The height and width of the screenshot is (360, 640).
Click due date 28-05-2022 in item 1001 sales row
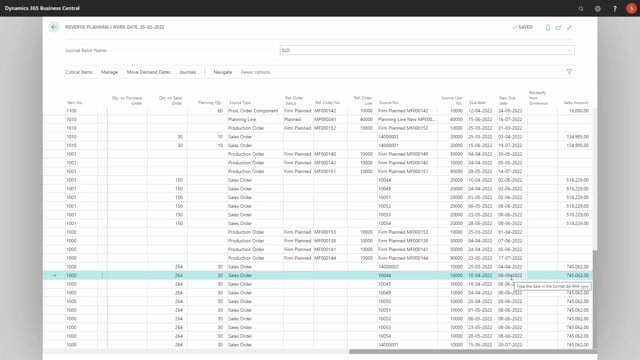pyautogui.click(x=480, y=224)
